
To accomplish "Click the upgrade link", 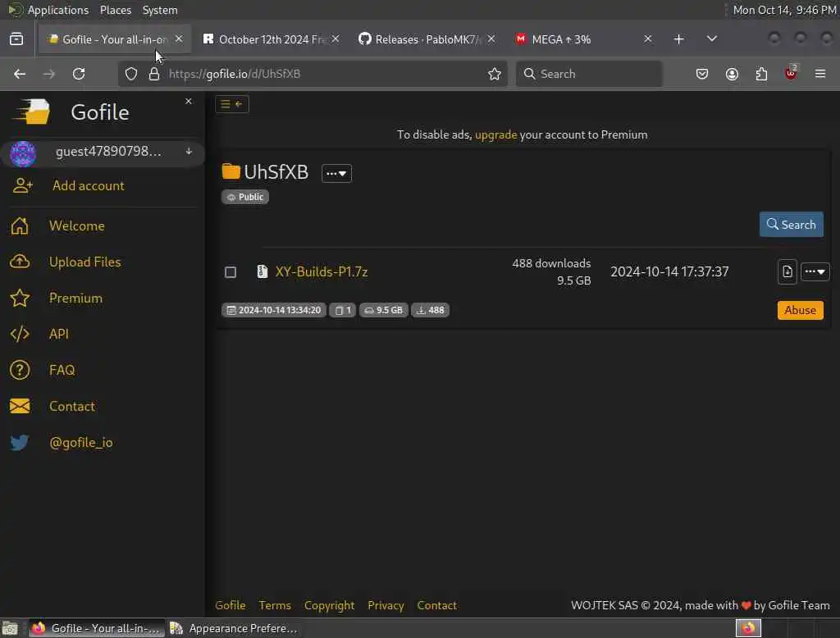I will (x=495, y=134).
